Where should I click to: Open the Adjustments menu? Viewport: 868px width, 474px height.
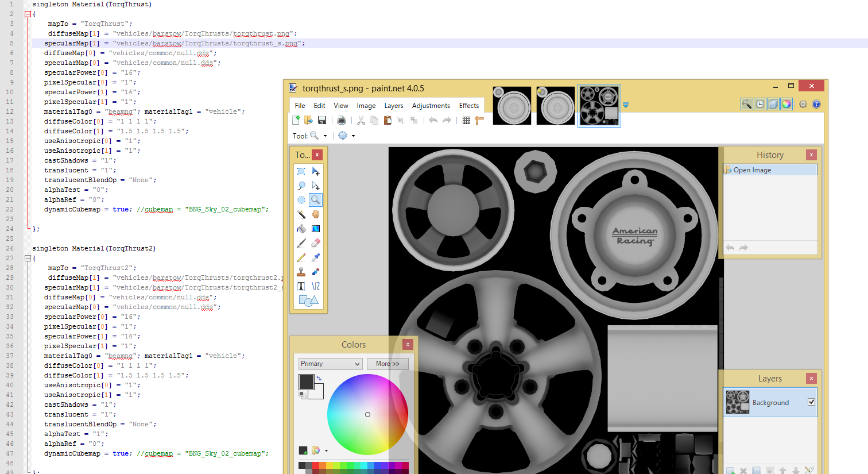(x=431, y=106)
